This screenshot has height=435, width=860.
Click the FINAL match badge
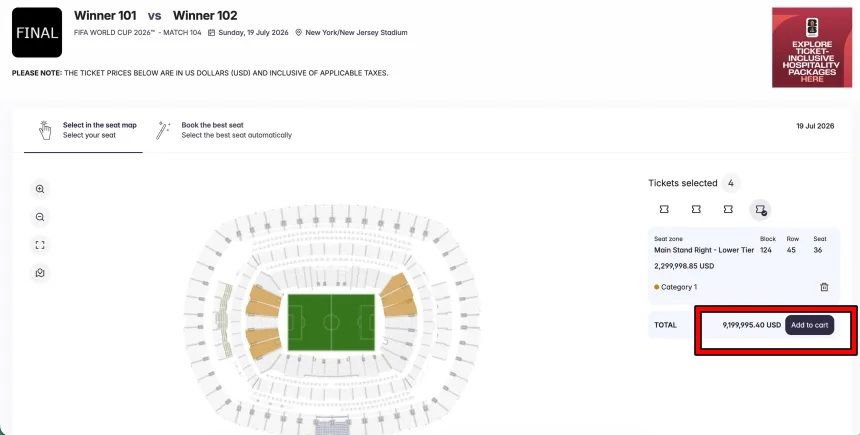37,33
